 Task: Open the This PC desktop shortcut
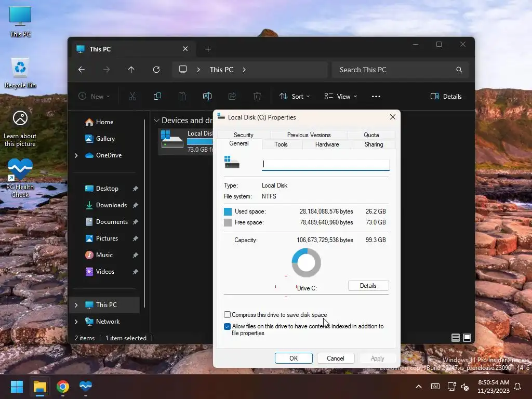[20, 22]
